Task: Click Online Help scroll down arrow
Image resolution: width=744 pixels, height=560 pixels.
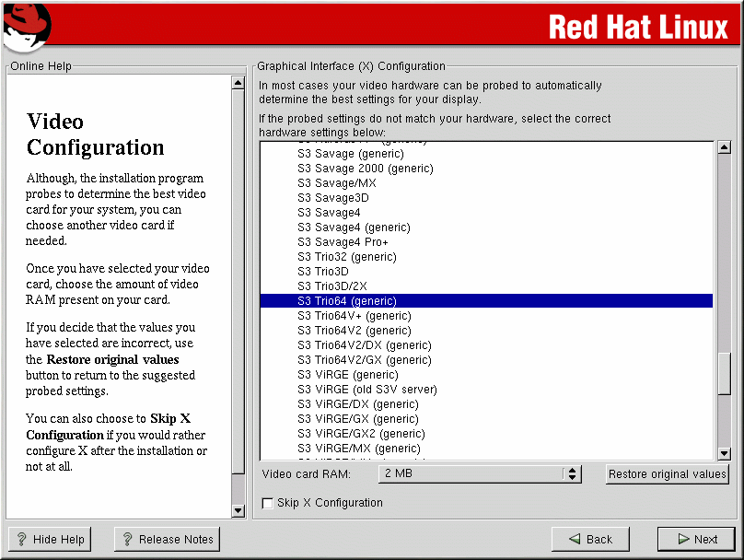Action: pos(238,510)
